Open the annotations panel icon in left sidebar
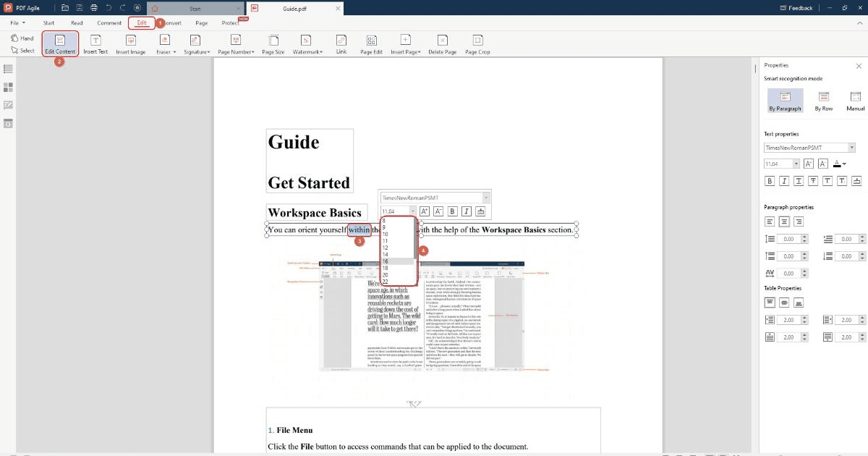 tap(8, 105)
